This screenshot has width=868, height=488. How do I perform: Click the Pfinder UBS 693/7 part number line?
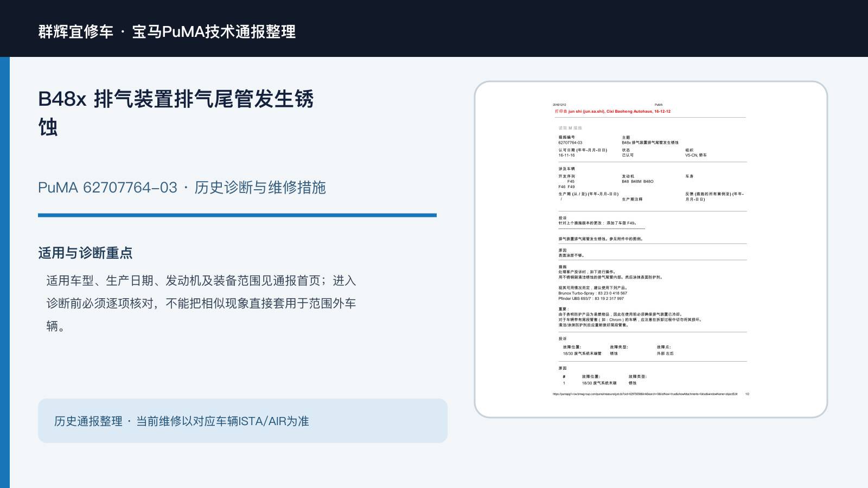[x=591, y=299]
